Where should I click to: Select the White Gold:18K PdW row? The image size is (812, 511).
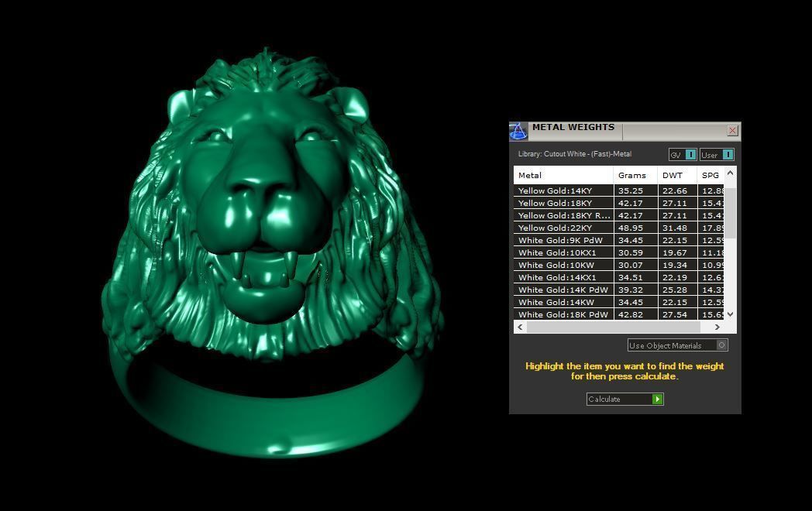(619, 314)
